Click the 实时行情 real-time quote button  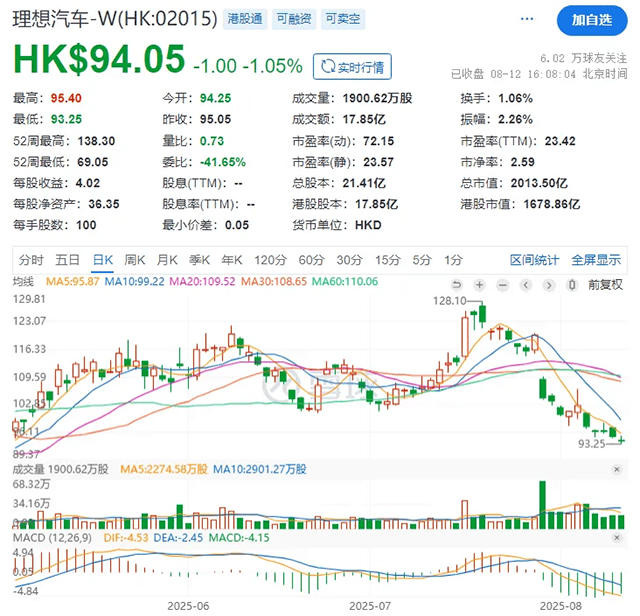pyautogui.click(x=352, y=67)
